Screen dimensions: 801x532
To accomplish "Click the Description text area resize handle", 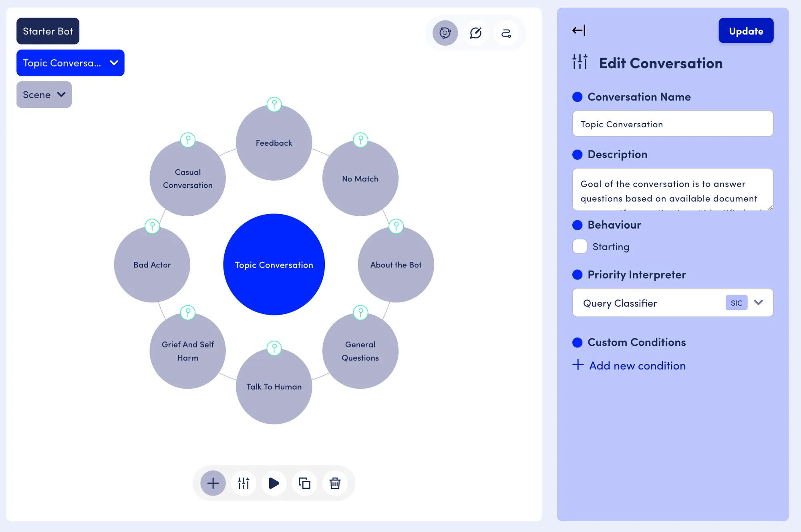I will tap(770, 208).
